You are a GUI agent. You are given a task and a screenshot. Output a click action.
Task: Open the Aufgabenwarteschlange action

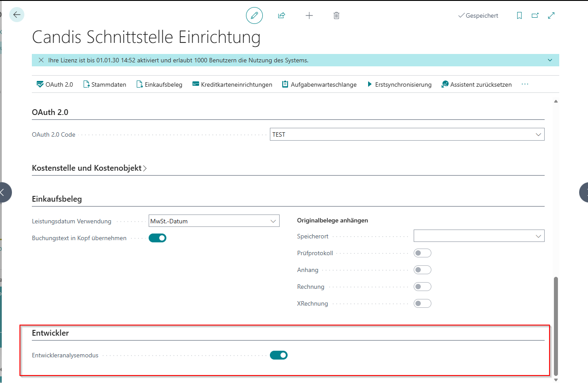click(x=319, y=84)
